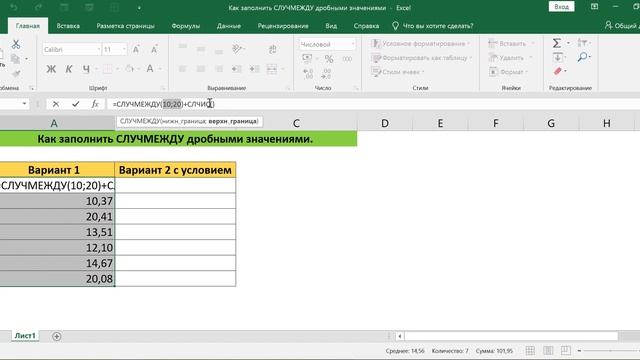Add a new sheet with plus icon
640x360 pixels.
(57, 336)
